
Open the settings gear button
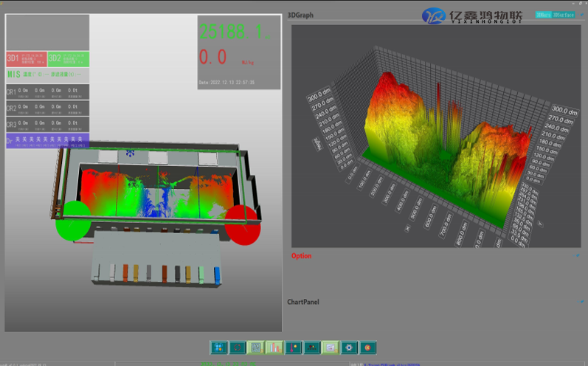pos(349,348)
